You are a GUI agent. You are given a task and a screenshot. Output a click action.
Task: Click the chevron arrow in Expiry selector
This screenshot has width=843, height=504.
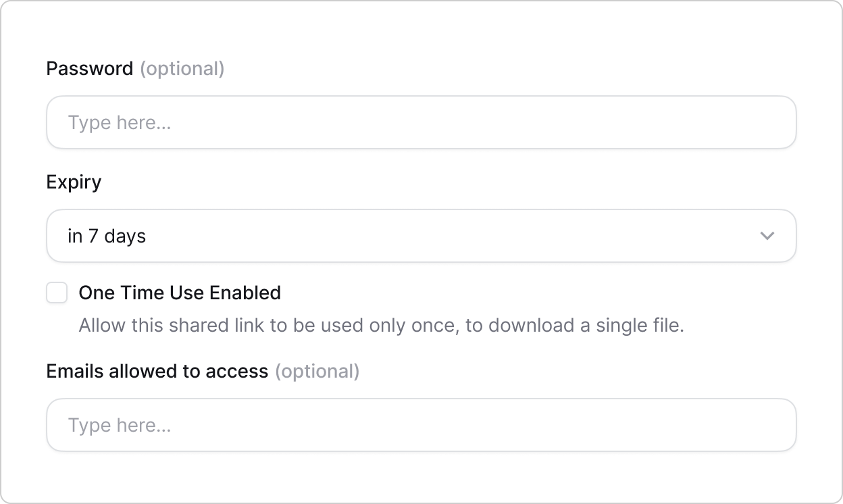(767, 236)
